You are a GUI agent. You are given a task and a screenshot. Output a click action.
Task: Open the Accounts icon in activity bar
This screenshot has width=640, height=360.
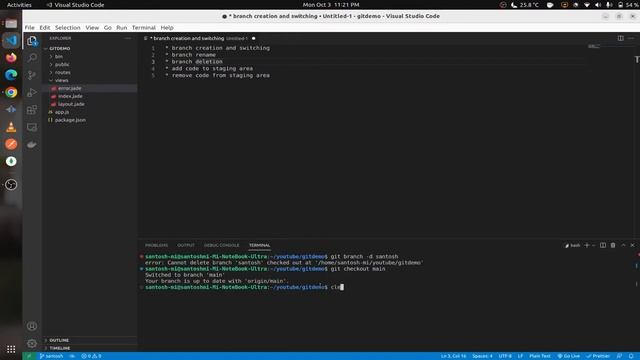pyautogui.click(x=32, y=326)
